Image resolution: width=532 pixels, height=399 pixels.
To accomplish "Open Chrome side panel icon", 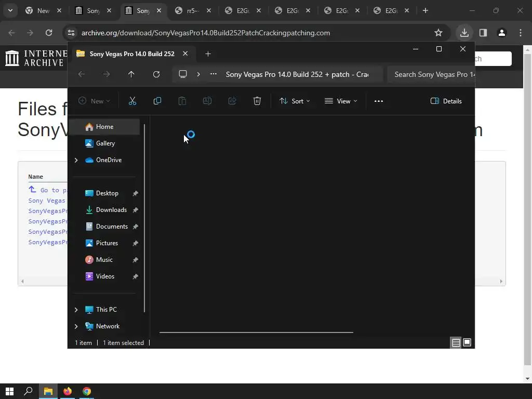I will 483,33.
